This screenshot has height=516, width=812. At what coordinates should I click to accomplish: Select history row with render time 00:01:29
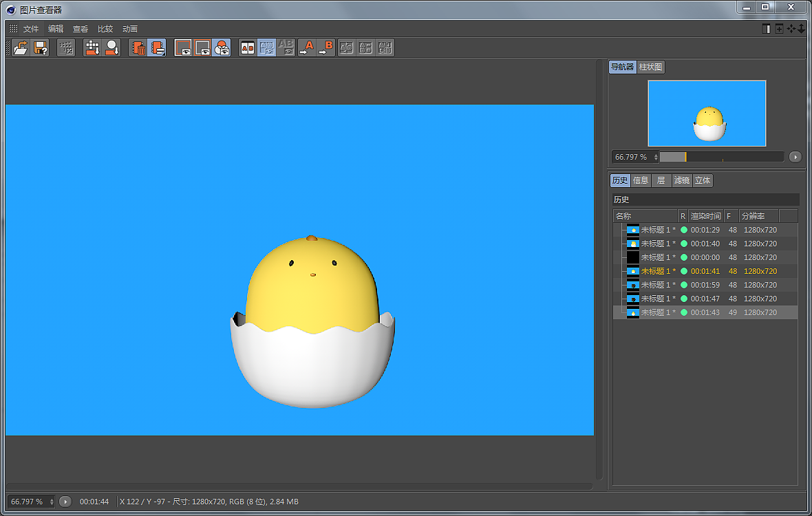click(x=705, y=230)
